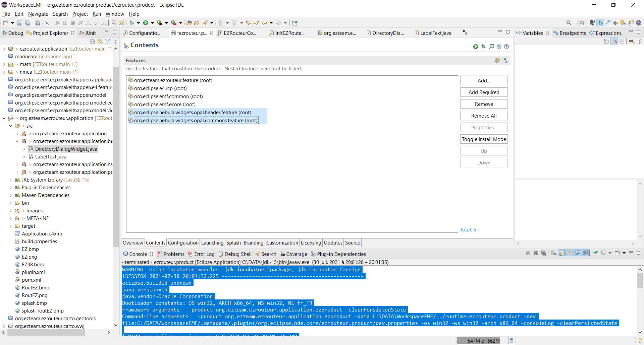Click the Project Explorer horizontal scrollbar thumb
Screen dimensions: 644x345
[46, 332]
